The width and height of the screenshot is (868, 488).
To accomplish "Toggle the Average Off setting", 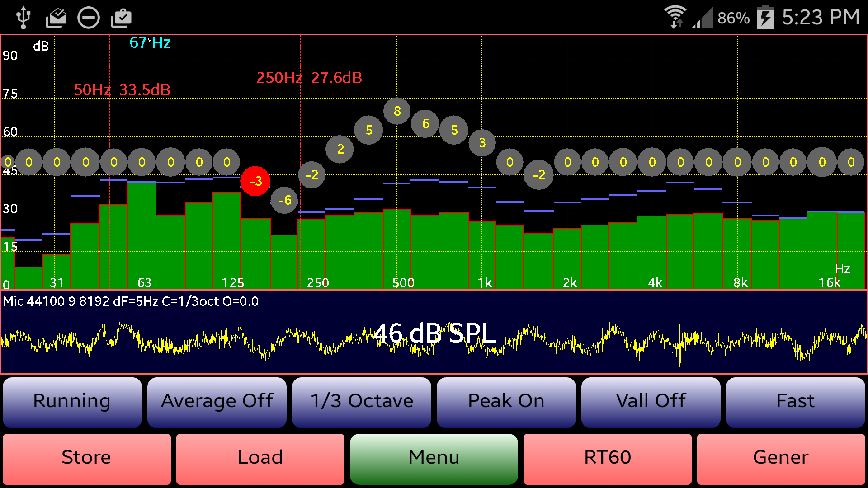I will click(217, 401).
